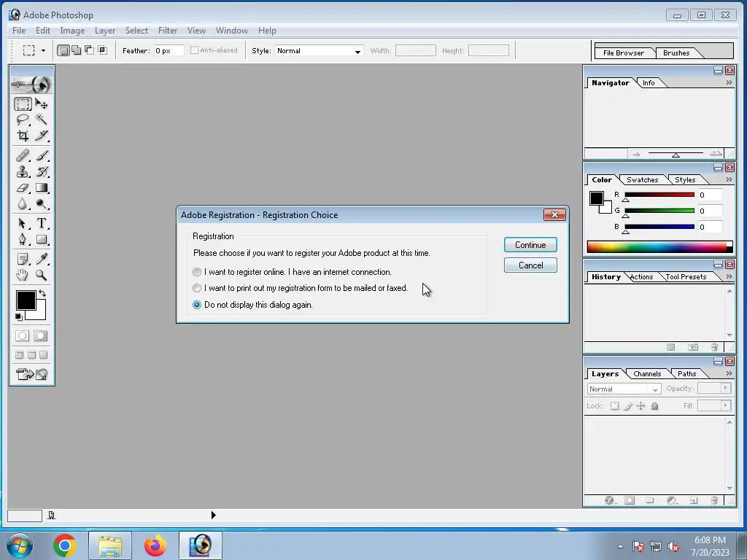Switch to the Tool Presets tab

686,276
